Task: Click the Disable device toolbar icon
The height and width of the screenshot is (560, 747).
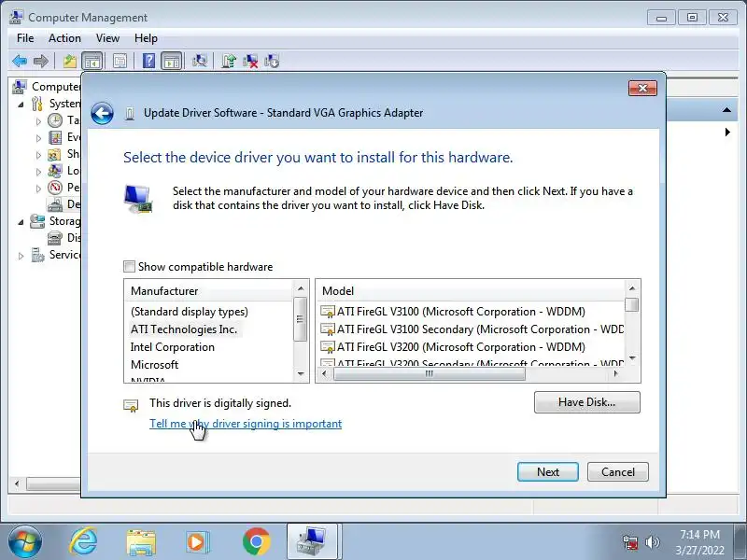Action: (x=272, y=61)
